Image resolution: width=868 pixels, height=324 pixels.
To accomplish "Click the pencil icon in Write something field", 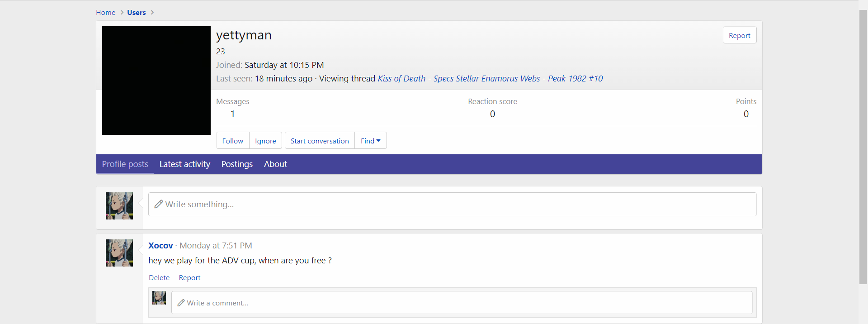I will tap(159, 205).
